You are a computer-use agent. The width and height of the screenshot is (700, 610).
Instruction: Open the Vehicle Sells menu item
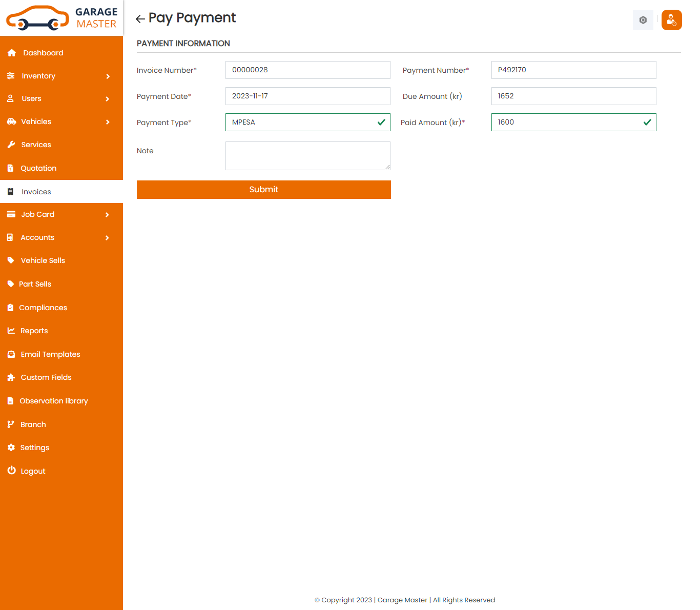point(43,260)
